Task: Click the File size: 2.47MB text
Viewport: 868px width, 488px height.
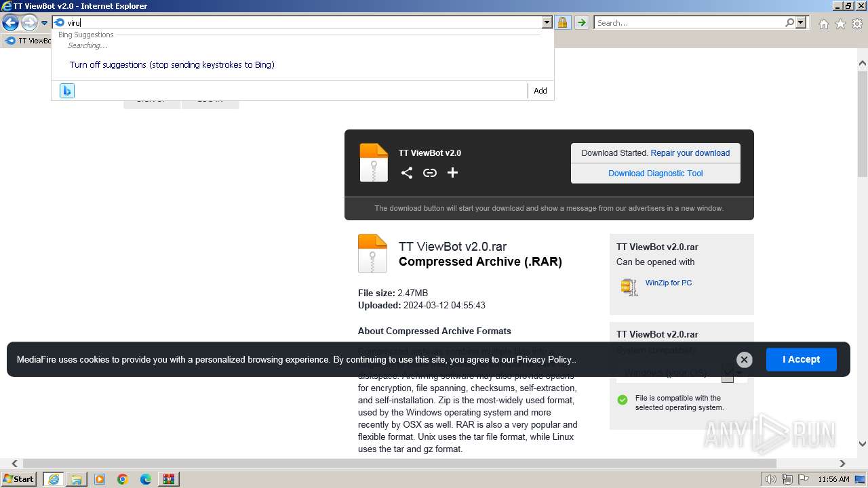Action: click(x=393, y=293)
